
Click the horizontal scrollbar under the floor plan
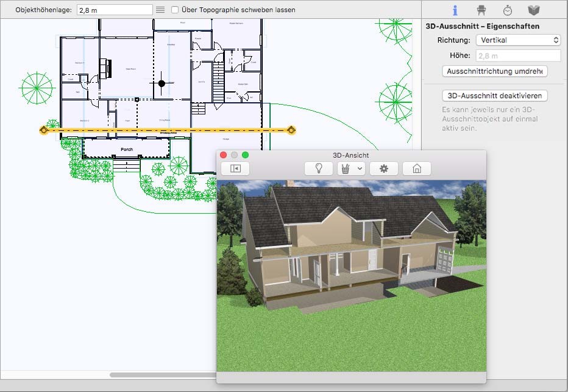click(163, 375)
